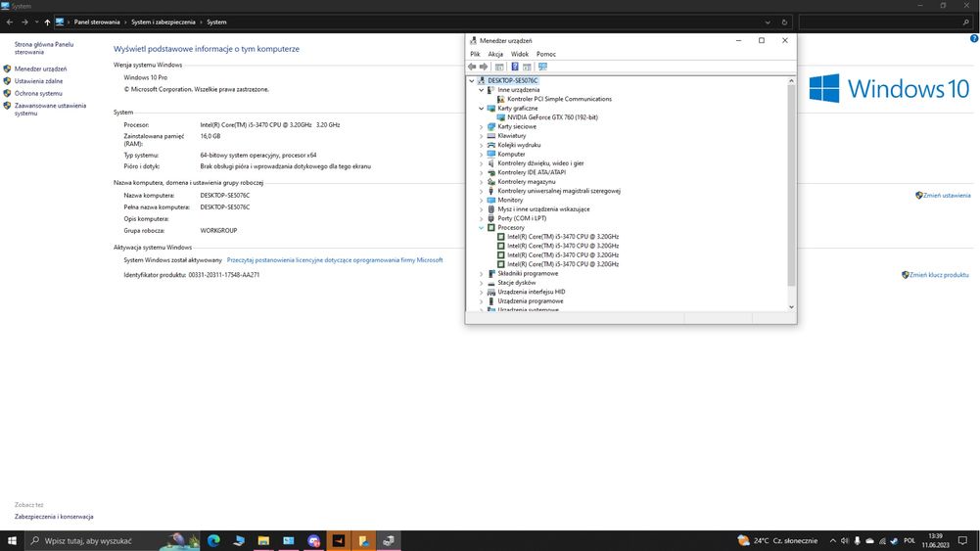The image size is (980, 551).
Task: Click the Procesory category icon
Action: 491,227
